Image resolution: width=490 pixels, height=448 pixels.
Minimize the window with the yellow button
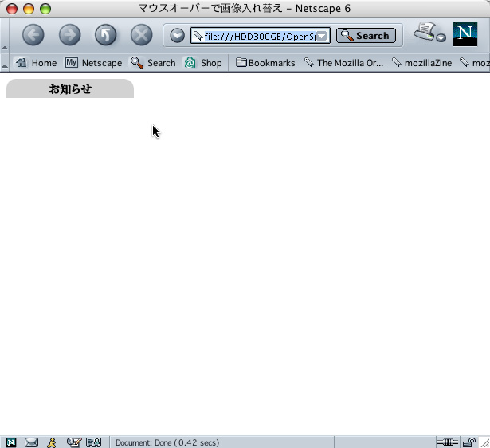pos(29,9)
